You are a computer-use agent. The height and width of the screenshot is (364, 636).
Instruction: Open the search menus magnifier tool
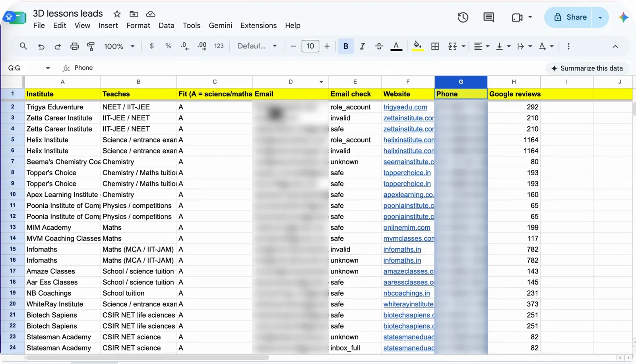click(23, 46)
